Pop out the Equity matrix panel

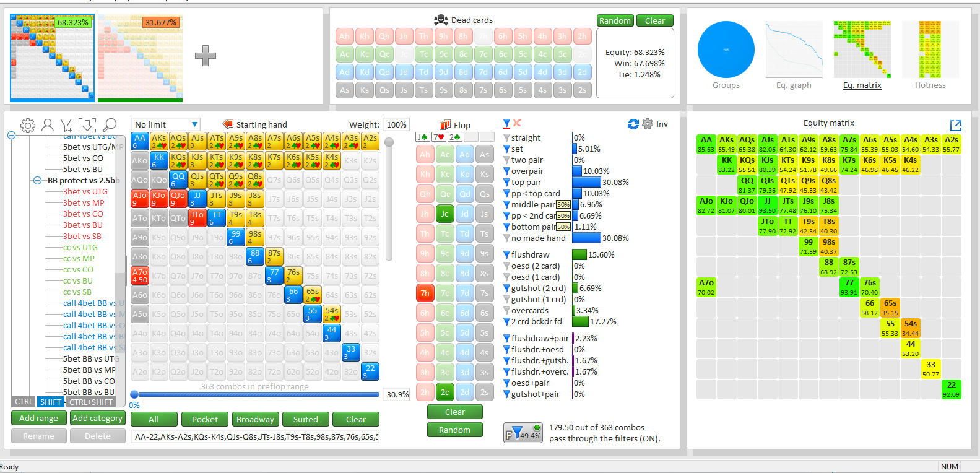click(956, 126)
